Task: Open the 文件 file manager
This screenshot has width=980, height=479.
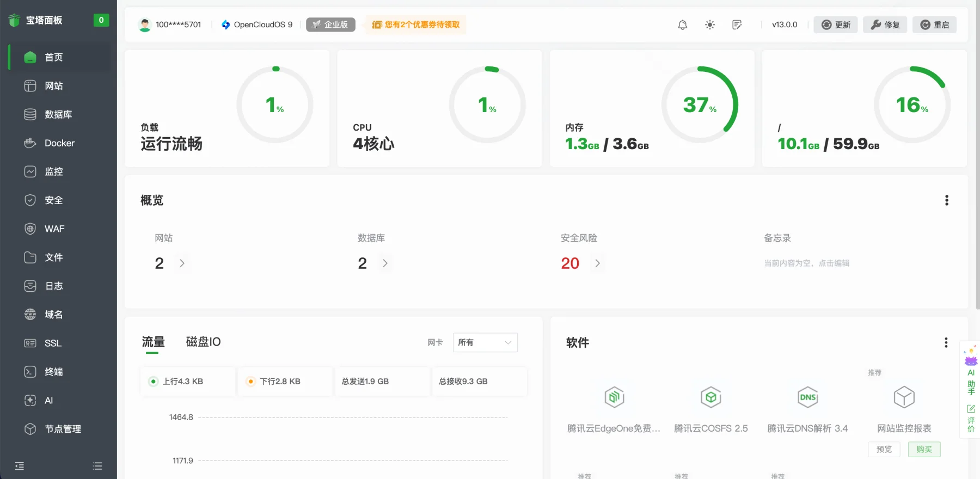Action: (x=59, y=257)
